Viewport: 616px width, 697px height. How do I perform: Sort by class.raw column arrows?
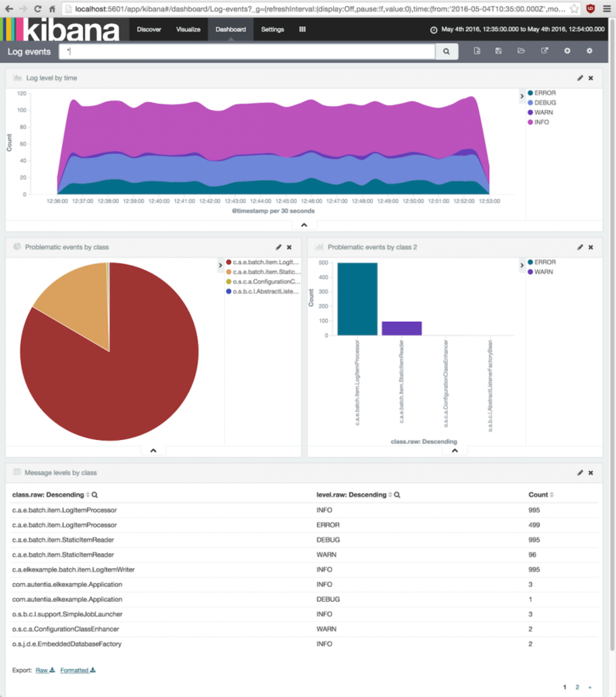point(88,495)
